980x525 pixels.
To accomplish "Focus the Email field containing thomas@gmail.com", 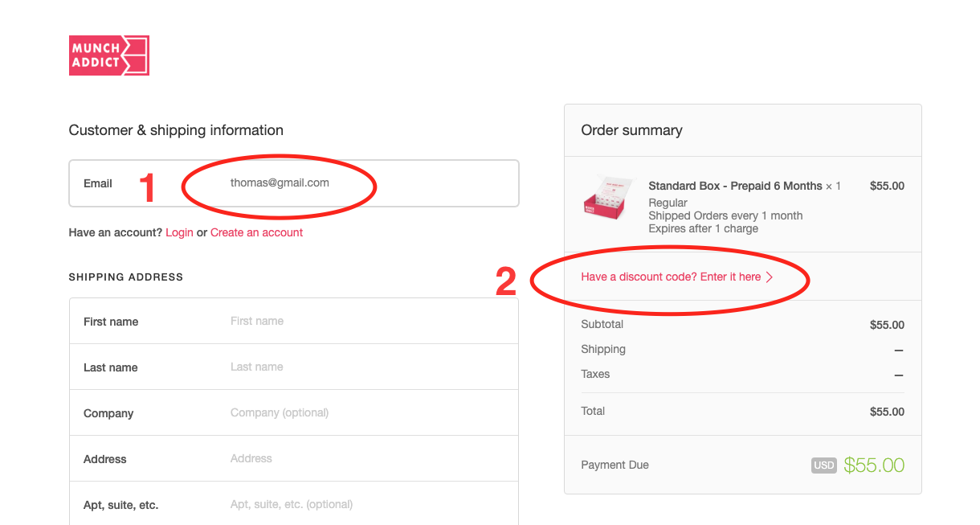I will point(294,183).
